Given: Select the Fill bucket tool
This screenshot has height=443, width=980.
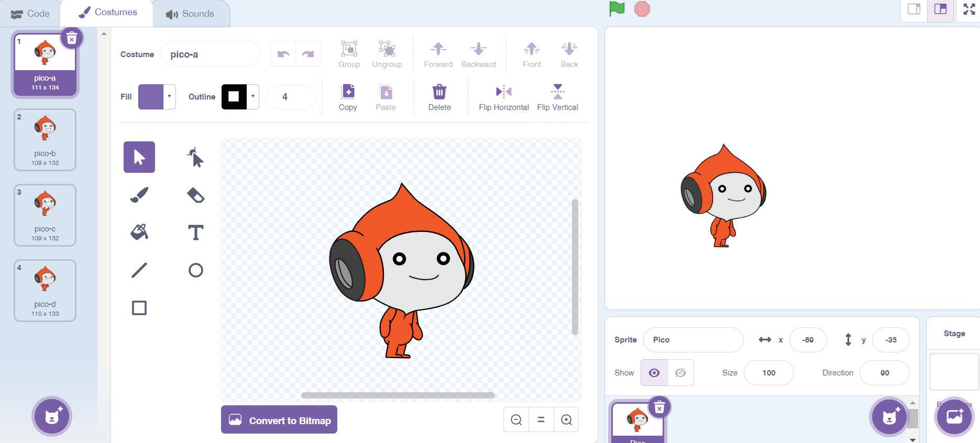Looking at the screenshot, I should click(x=139, y=232).
